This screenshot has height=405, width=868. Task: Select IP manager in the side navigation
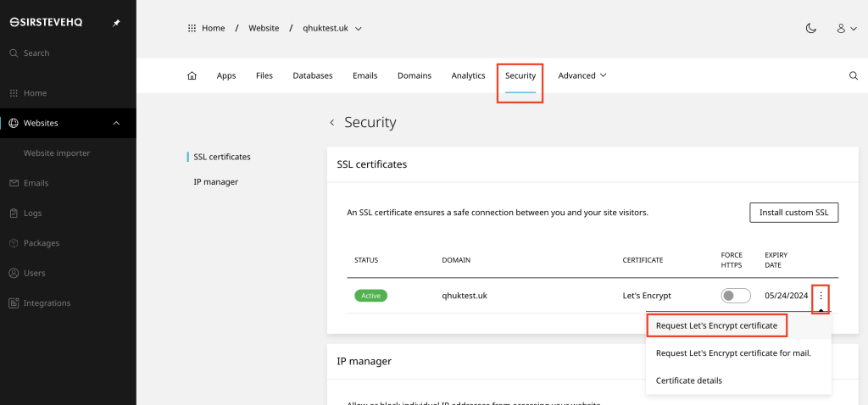click(216, 182)
